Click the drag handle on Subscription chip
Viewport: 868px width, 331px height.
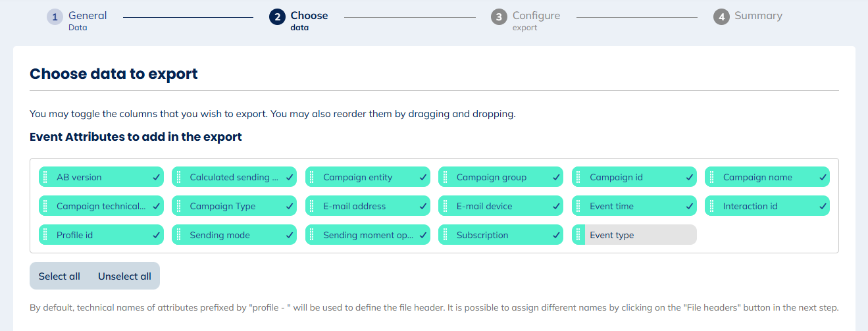(x=445, y=235)
